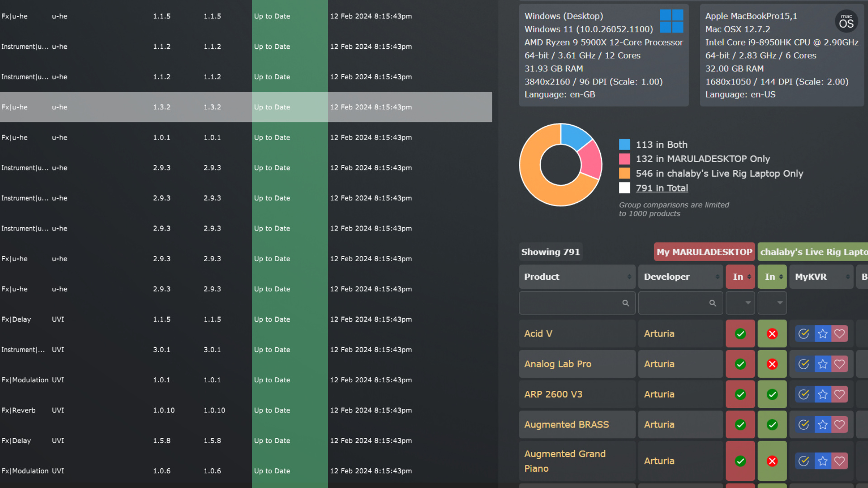
Task: Toggle own-it mark for Augmented BRASS
Action: pos(804,425)
